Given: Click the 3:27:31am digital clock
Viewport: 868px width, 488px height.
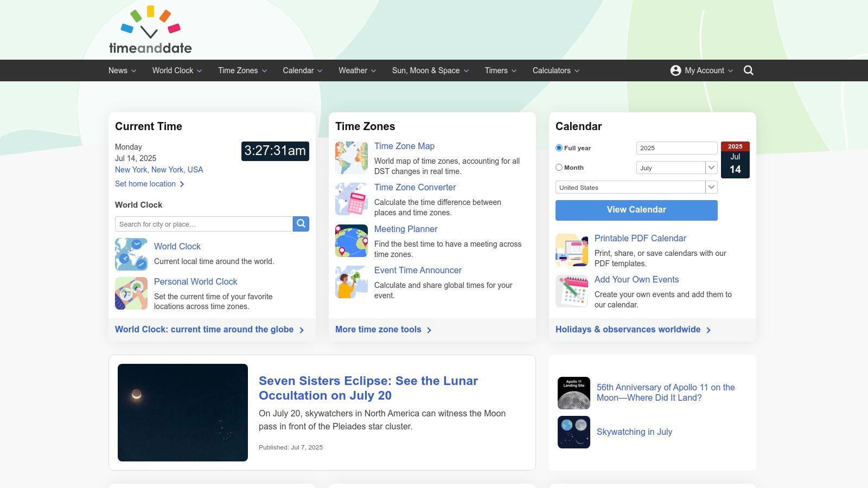Looking at the screenshot, I should coord(275,151).
